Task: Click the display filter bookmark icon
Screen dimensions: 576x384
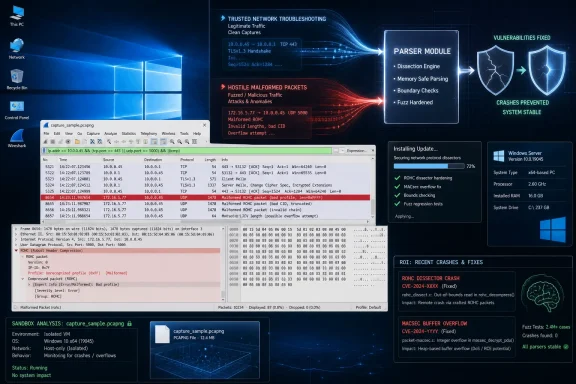Action: click(44, 151)
